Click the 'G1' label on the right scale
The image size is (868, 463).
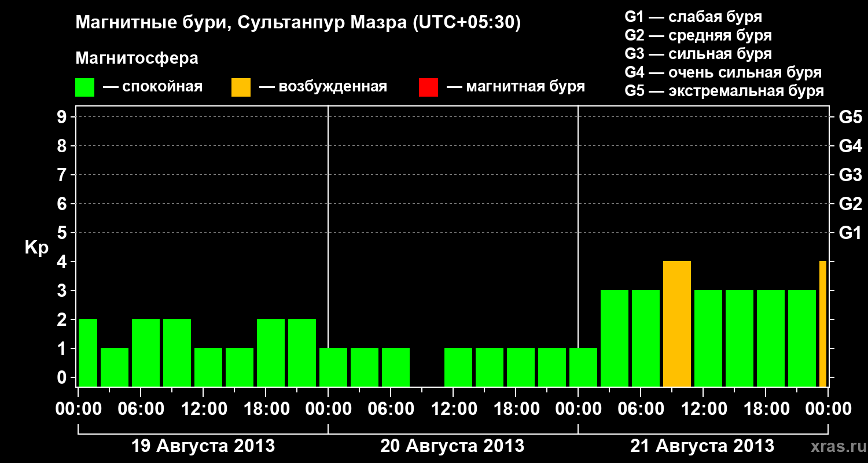[x=850, y=233]
